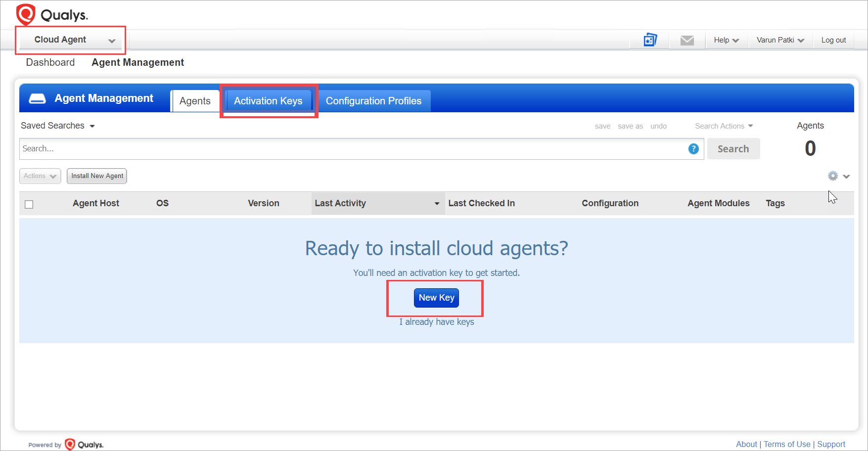Click Install New Agent button

tap(97, 176)
